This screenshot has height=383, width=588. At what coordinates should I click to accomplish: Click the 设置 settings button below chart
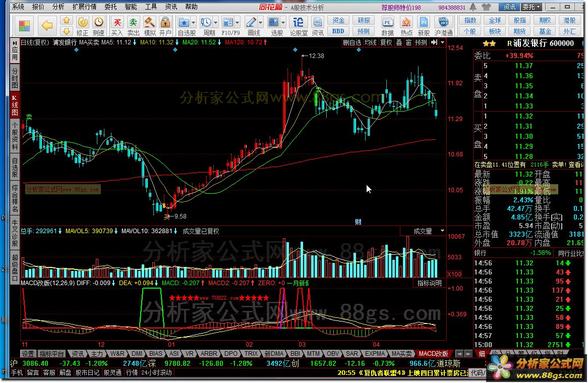click(x=28, y=353)
